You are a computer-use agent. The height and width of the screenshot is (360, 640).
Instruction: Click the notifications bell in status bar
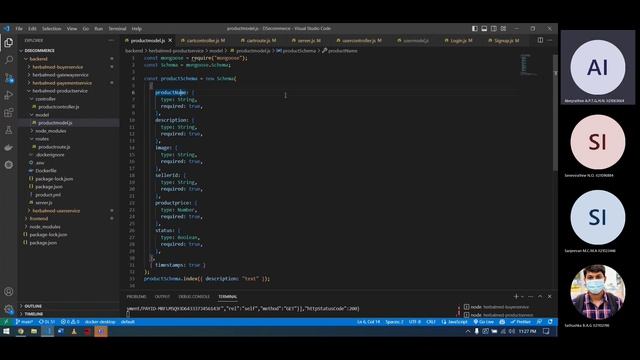(x=550, y=322)
